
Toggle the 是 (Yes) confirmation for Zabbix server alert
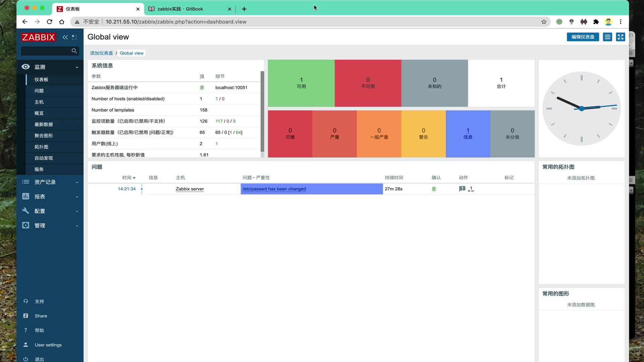click(434, 189)
